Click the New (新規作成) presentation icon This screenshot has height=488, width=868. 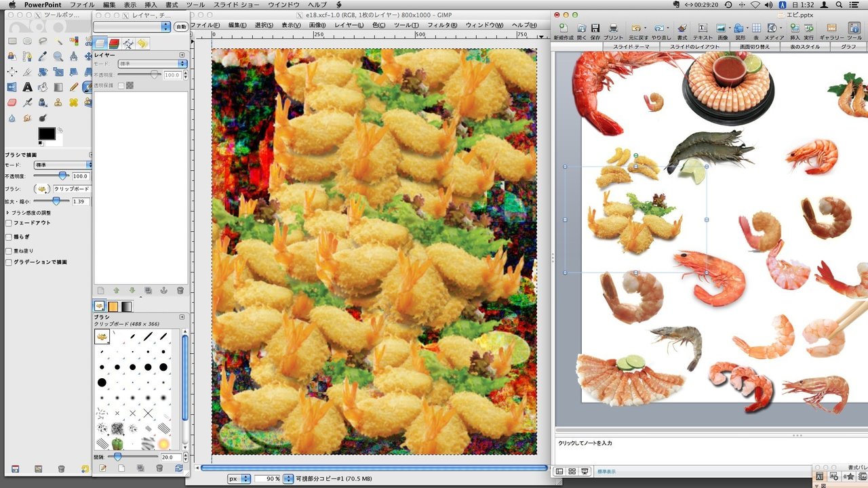[563, 30]
